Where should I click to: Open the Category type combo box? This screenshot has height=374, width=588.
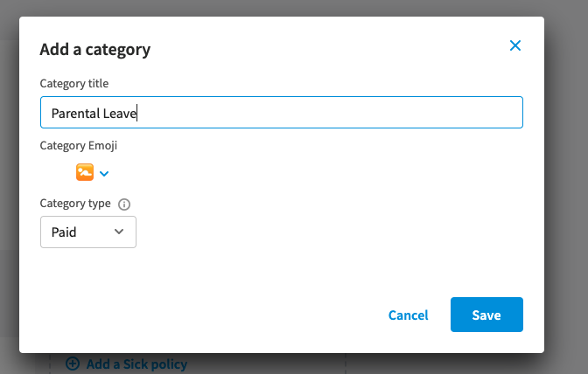[88, 232]
